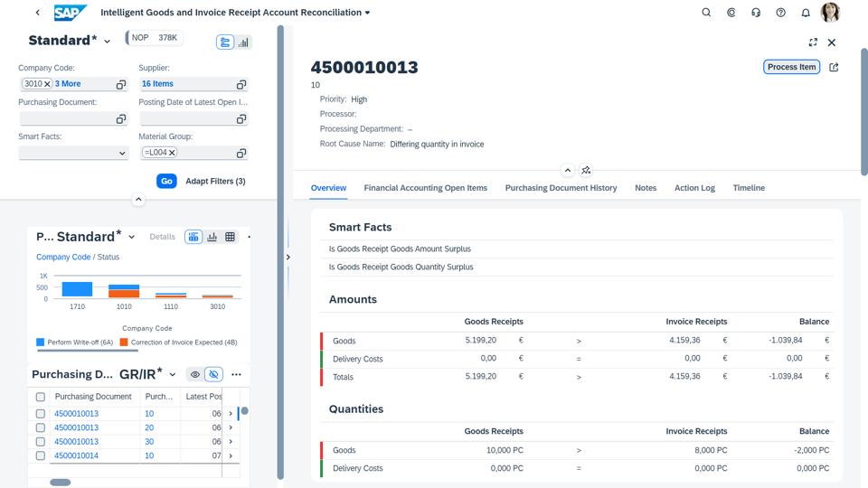This screenshot has width=868, height=488.
Task: Remove the =L004 material group token
Action: 172,153
